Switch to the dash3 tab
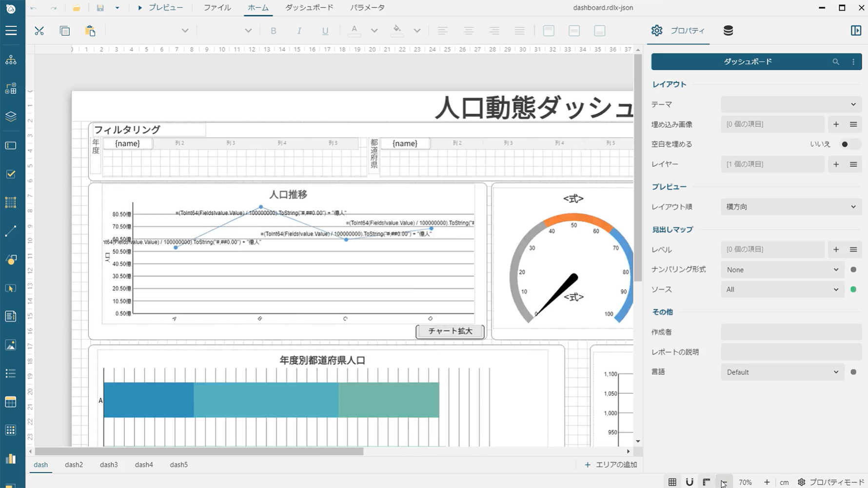Image resolution: width=868 pixels, height=488 pixels. click(x=109, y=465)
